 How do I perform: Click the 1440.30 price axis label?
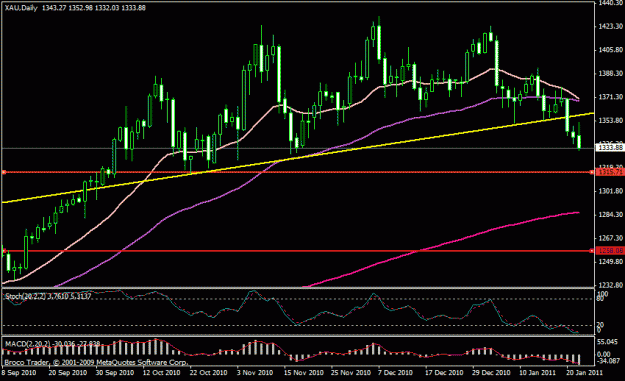coord(610,3)
